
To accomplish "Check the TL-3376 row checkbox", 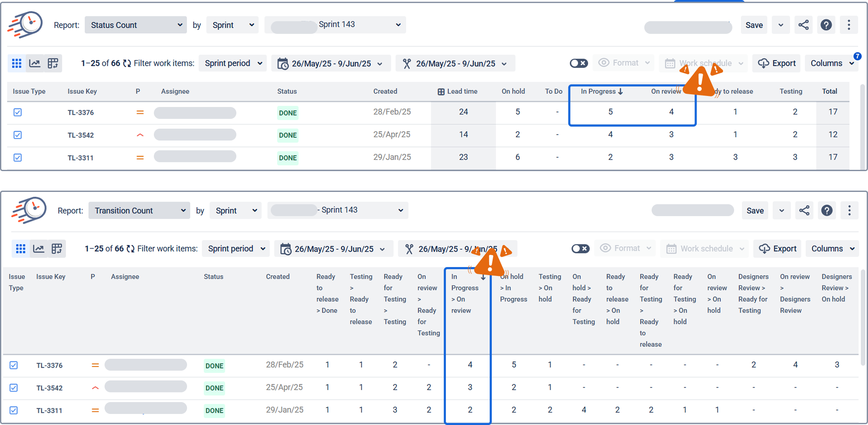I will point(17,113).
